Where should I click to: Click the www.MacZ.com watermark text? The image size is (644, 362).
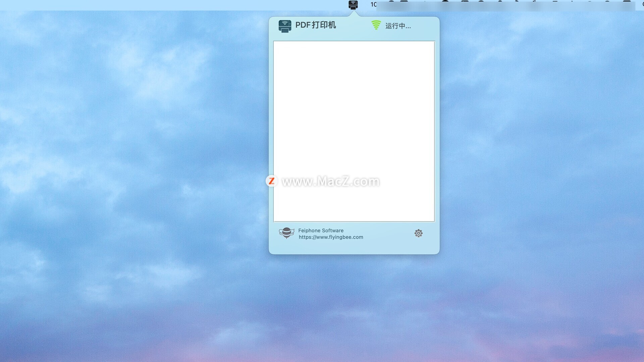point(330,181)
